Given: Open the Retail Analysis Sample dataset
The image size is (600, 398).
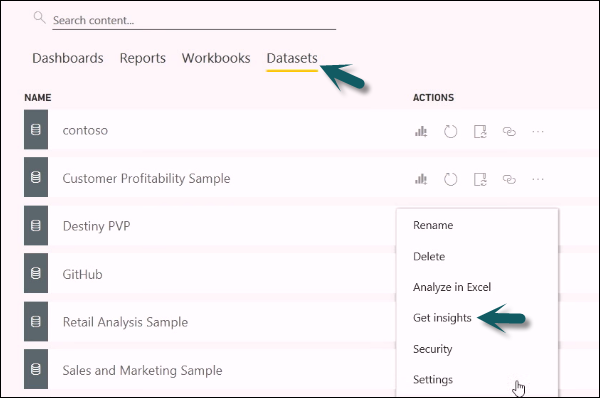Looking at the screenshot, I should coord(125,322).
